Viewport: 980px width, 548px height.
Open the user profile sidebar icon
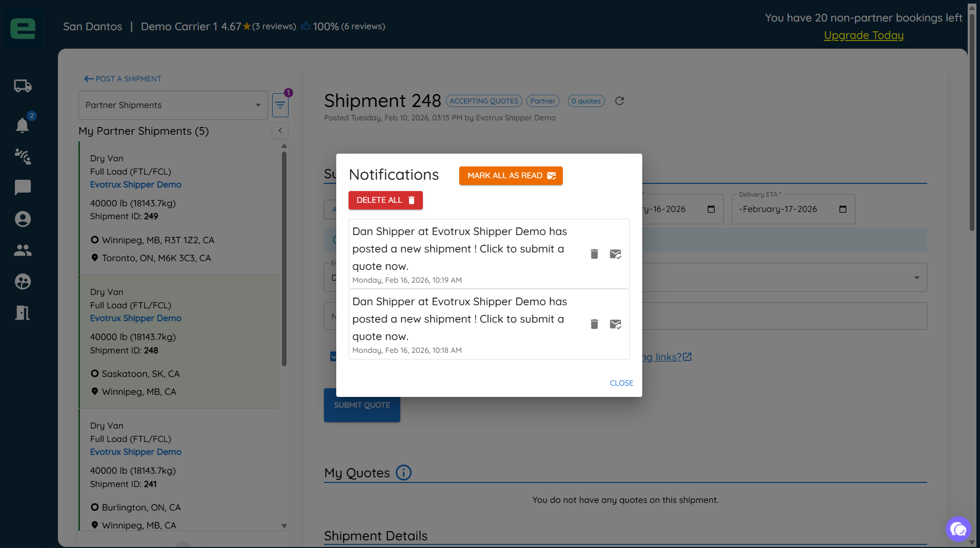[x=23, y=219]
